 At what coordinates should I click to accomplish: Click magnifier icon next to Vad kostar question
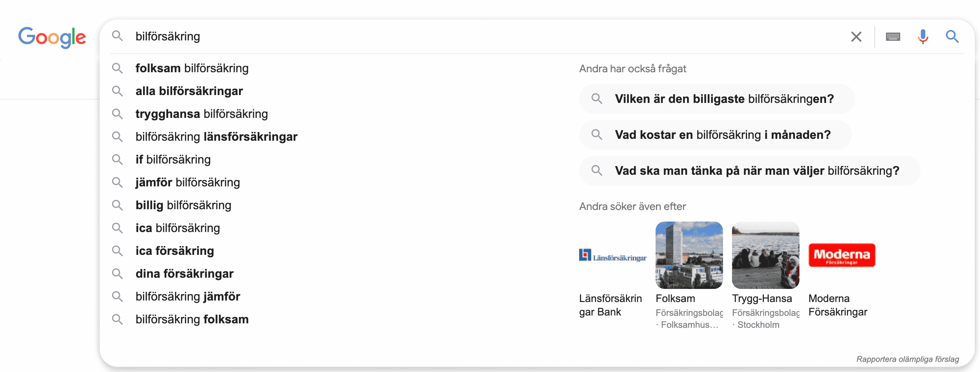point(597,134)
